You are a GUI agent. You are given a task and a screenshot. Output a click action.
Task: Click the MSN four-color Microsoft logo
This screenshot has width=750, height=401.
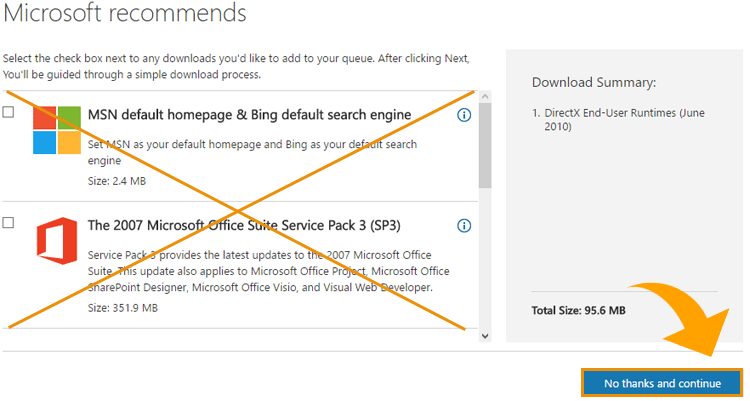pyautogui.click(x=57, y=130)
